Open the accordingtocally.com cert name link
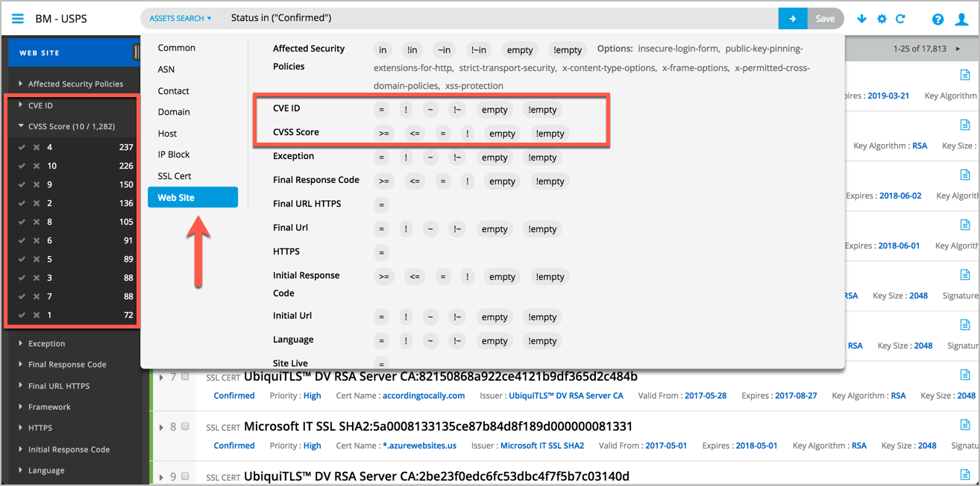The image size is (980, 486). point(423,396)
